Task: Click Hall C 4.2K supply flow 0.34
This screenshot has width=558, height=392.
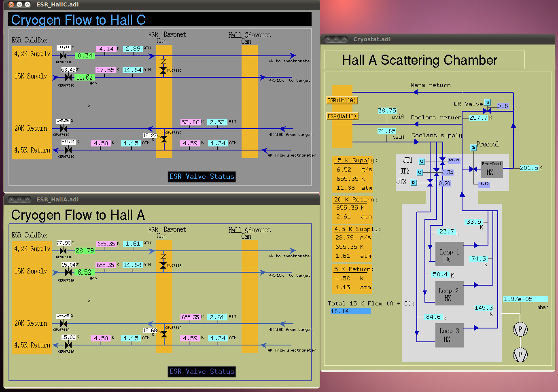Action: click(x=85, y=56)
